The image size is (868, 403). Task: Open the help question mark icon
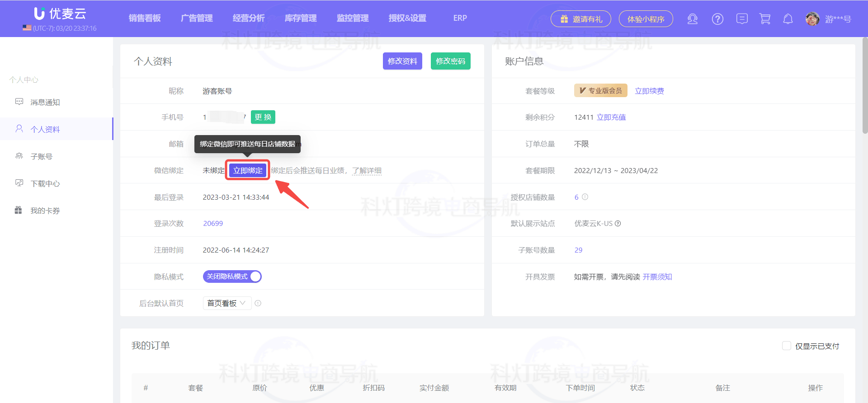point(717,19)
